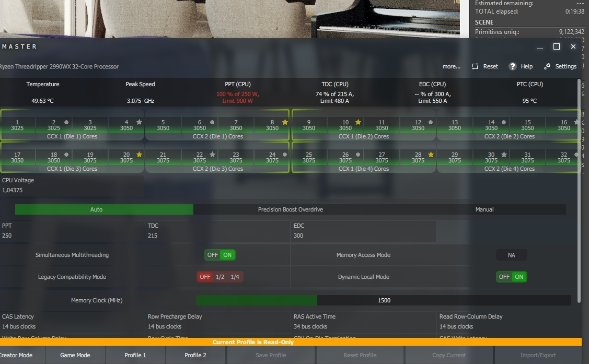Viewport: 589px width, 364px height.
Task: Click Peak Speed 3.075 GHz value
Action: 140,101
